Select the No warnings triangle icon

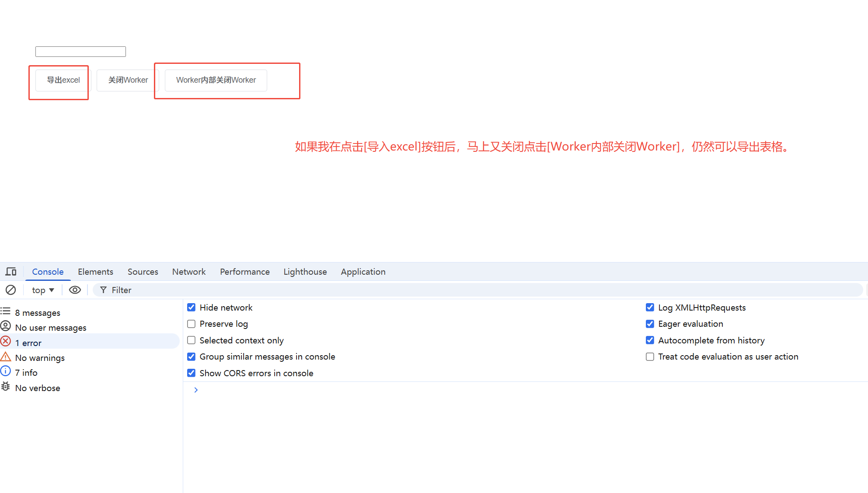pyautogui.click(x=6, y=357)
